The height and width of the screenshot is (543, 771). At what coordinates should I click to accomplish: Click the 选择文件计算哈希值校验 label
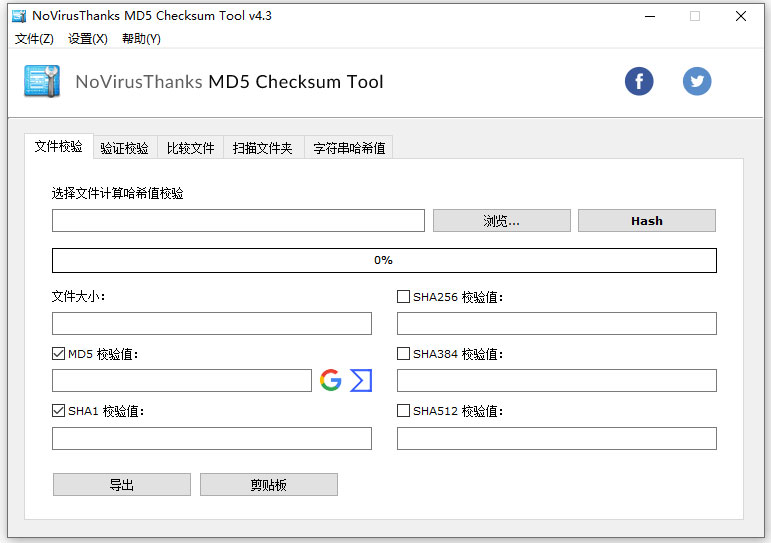tap(118, 193)
